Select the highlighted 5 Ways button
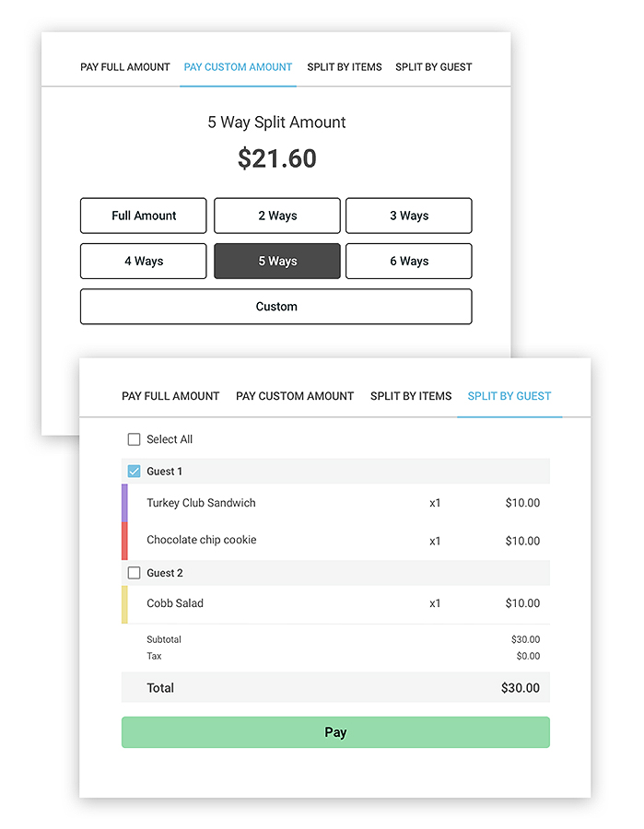The width and height of the screenshot is (644, 829). 277,262
